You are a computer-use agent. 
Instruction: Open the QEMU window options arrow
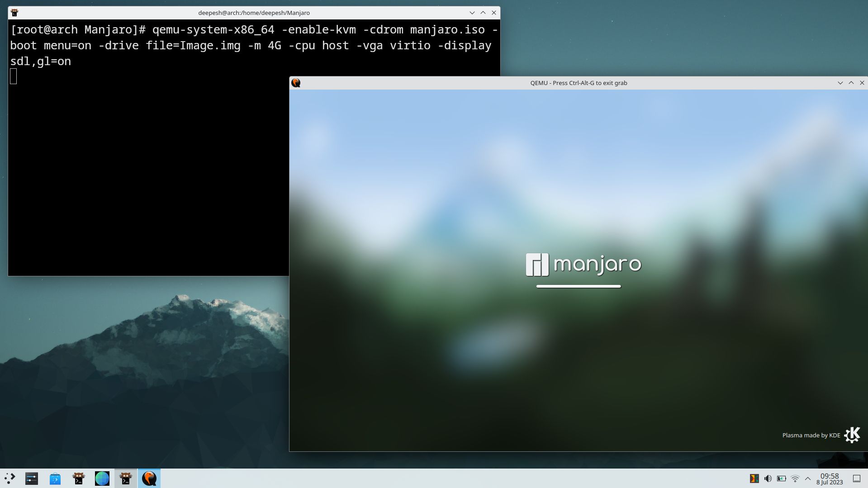pos(840,83)
